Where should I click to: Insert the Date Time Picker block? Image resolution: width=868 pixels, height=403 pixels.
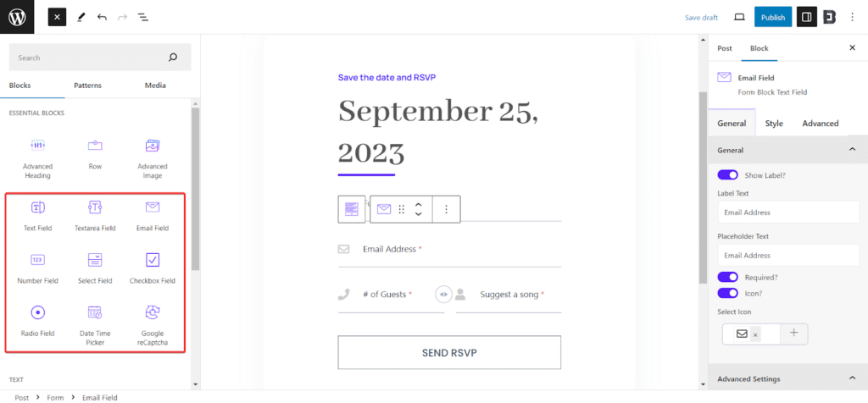tap(94, 312)
